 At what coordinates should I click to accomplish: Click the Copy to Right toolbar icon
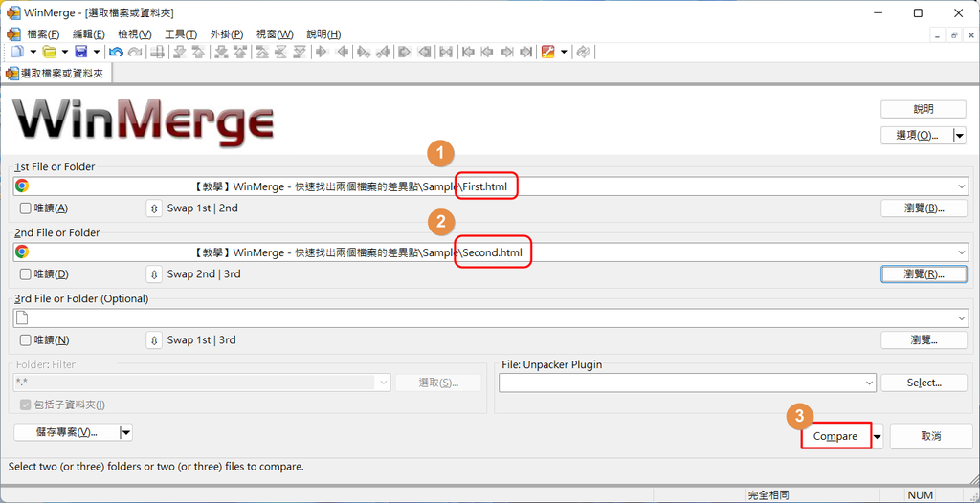pyautogui.click(x=323, y=52)
